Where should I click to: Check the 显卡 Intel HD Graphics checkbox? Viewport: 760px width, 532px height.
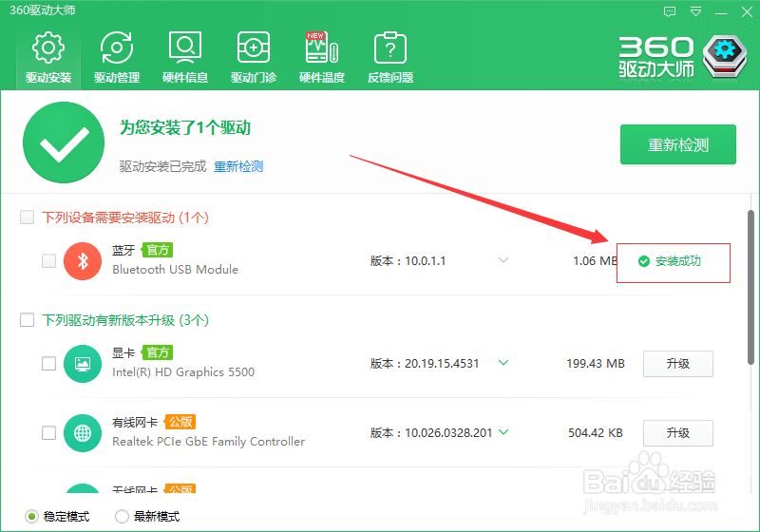point(49,364)
